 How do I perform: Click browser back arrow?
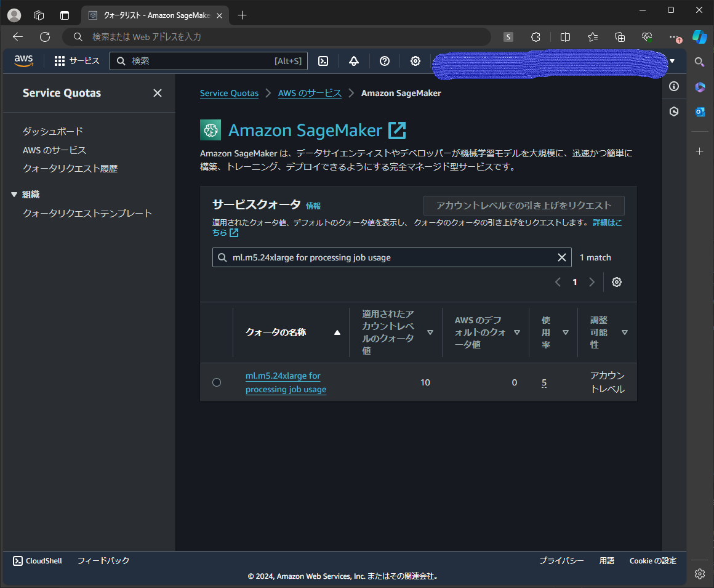click(x=18, y=37)
